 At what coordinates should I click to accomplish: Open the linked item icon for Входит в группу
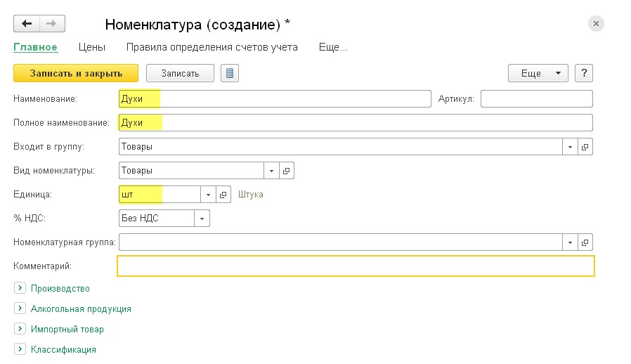point(585,147)
